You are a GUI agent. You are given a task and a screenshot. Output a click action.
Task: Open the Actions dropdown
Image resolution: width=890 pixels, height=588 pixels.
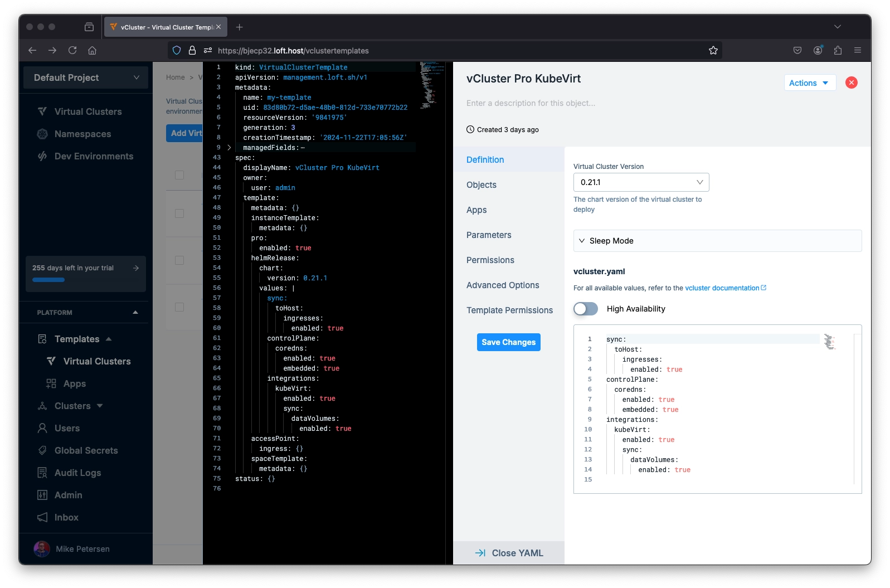[809, 82]
